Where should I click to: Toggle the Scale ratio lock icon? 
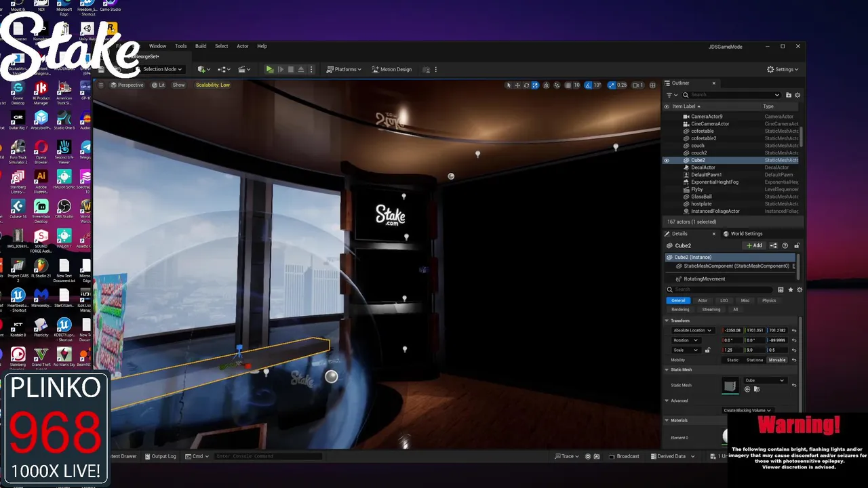coord(707,350)
